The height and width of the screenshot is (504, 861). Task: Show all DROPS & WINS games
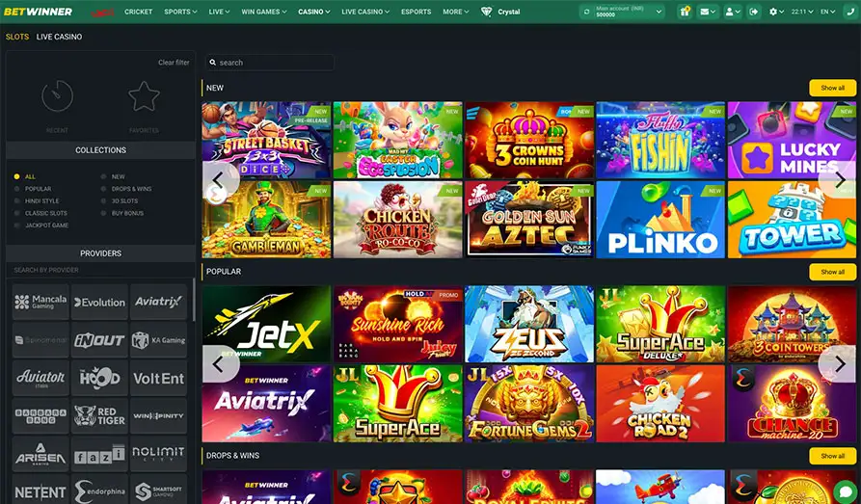(x=832, y=456)
